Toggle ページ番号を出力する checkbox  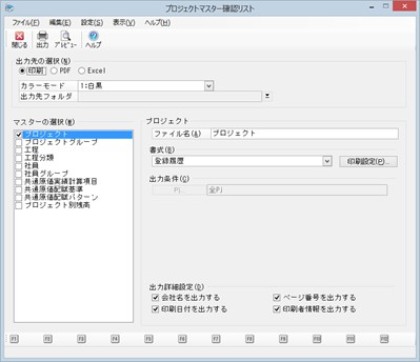point(277,297)
